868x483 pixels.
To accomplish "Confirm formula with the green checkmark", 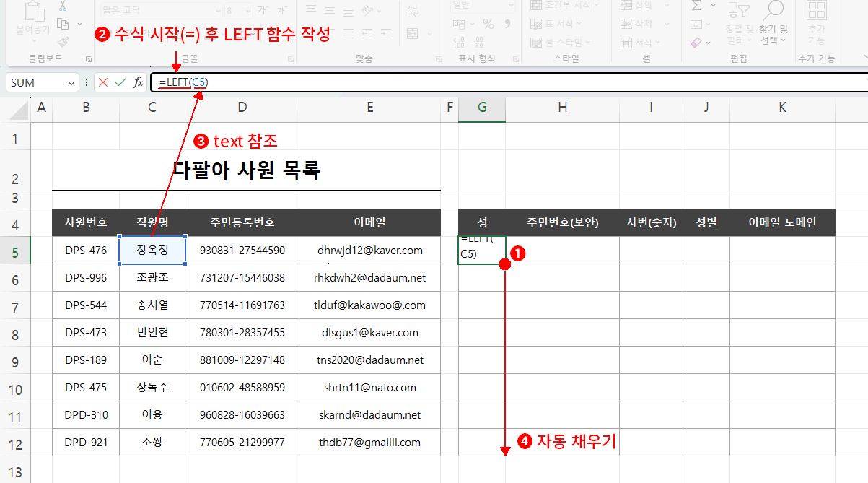I will [x=120, y=82].
